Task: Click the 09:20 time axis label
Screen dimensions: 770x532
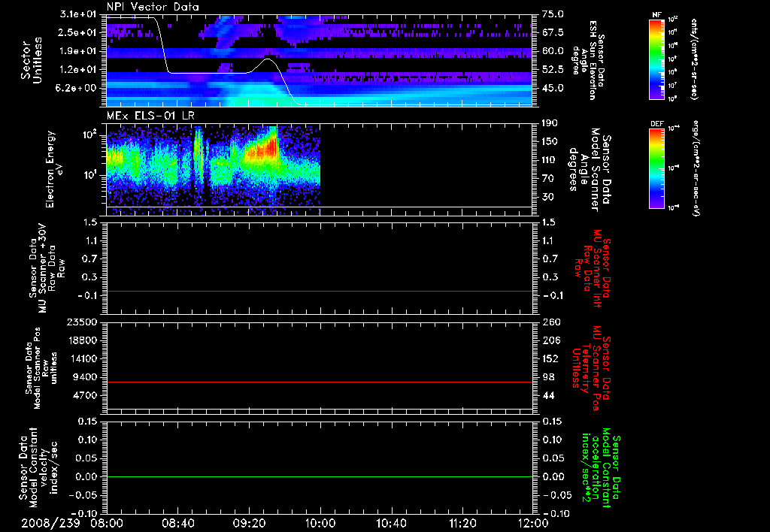Action: (x=249, y=523)
